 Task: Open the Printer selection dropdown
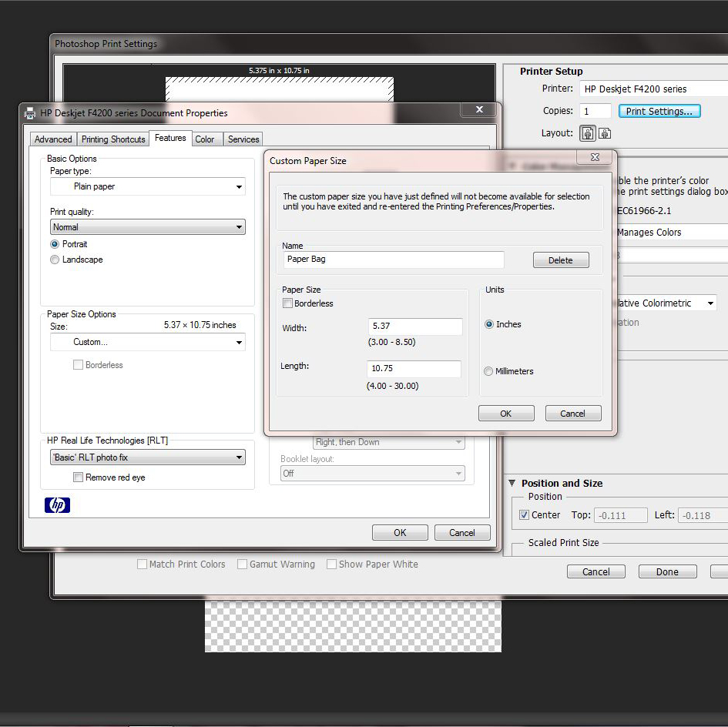coord(654,89)
